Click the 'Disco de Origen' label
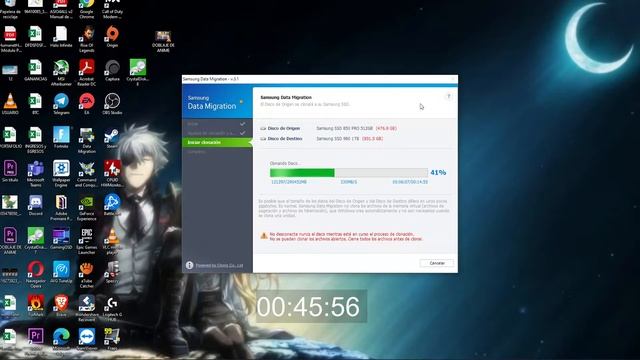640x360 pixels. (x=284, y=128)
